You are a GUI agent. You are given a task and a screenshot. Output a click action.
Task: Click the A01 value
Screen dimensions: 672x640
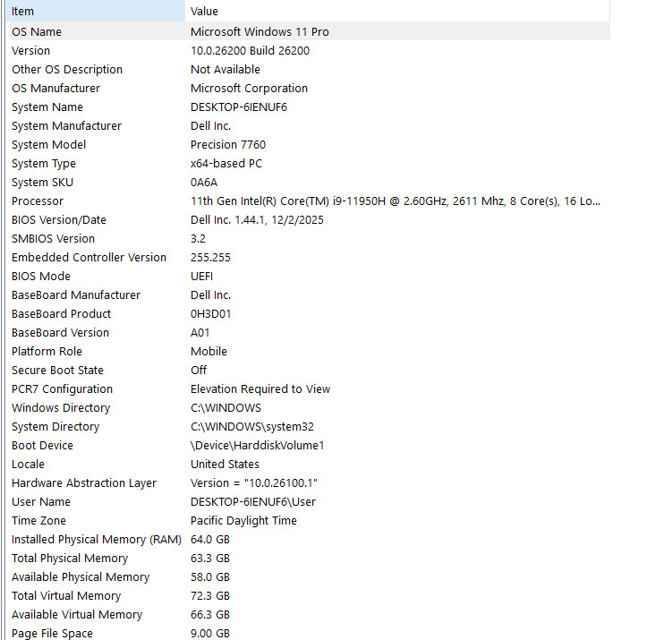coord(200,333)
